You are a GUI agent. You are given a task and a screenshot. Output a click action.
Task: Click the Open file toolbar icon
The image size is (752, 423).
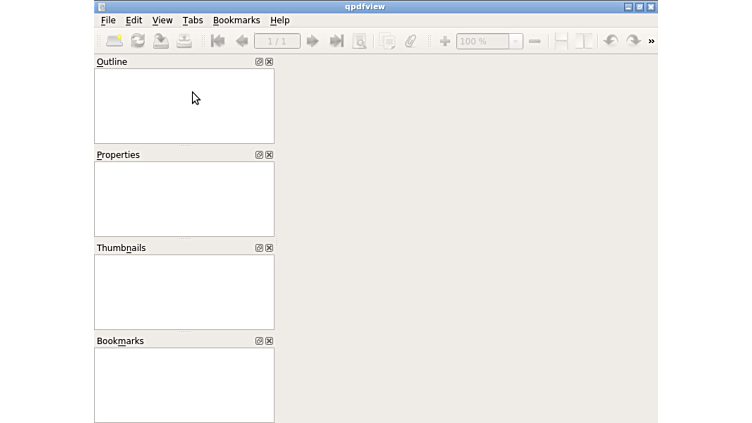click(x=114, y=41)
